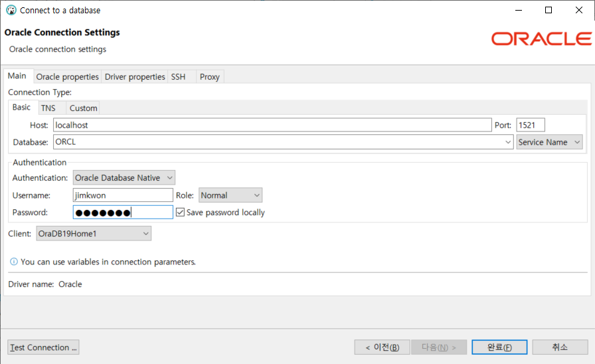The height and width of the screenshot is (364, 595).
Task: Close the Connect to a database dialog
Action: 578,10
